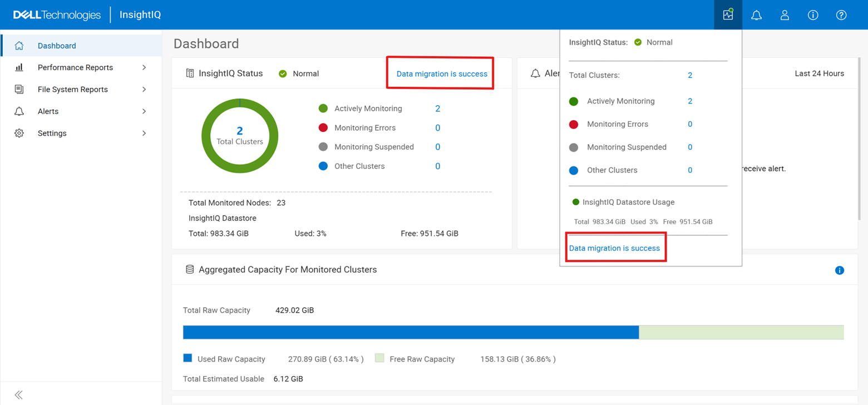This screenshot has height=405, width=868.
Task: Expand the File System Reports chevron
Action: (x=144, y=90)
